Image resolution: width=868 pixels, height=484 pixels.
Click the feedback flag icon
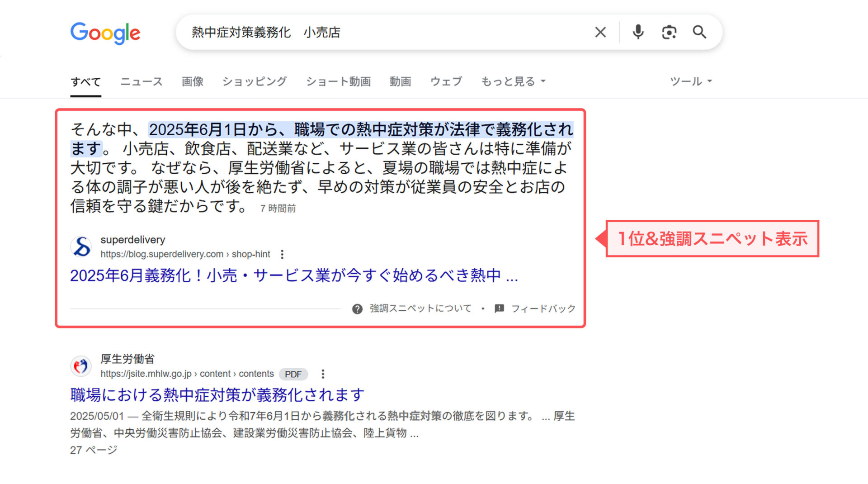click(499, 308)
